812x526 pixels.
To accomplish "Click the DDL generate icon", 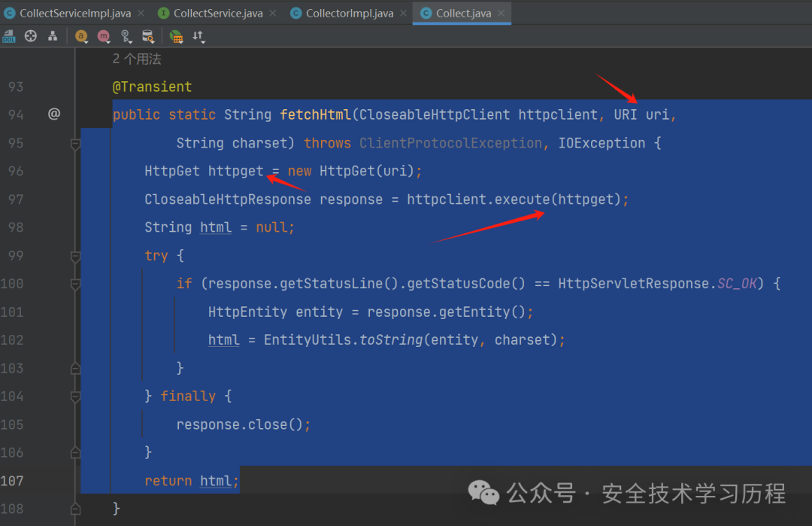I will [9, 36].
